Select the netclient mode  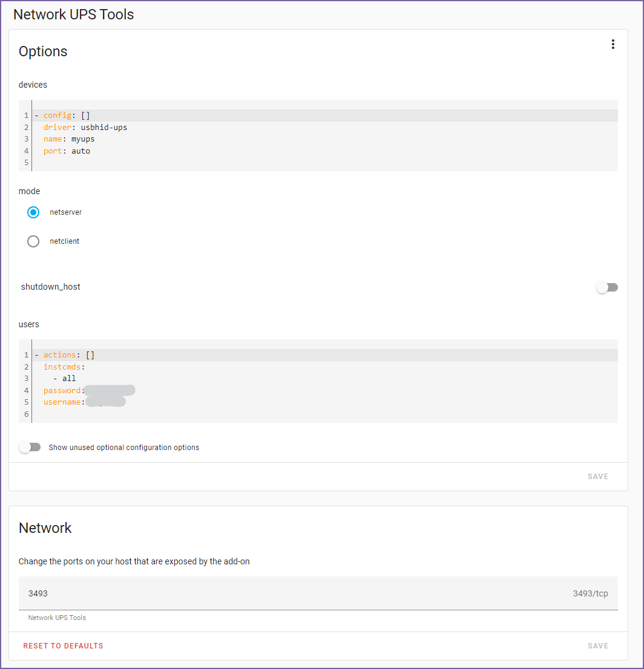click(33, 241)
